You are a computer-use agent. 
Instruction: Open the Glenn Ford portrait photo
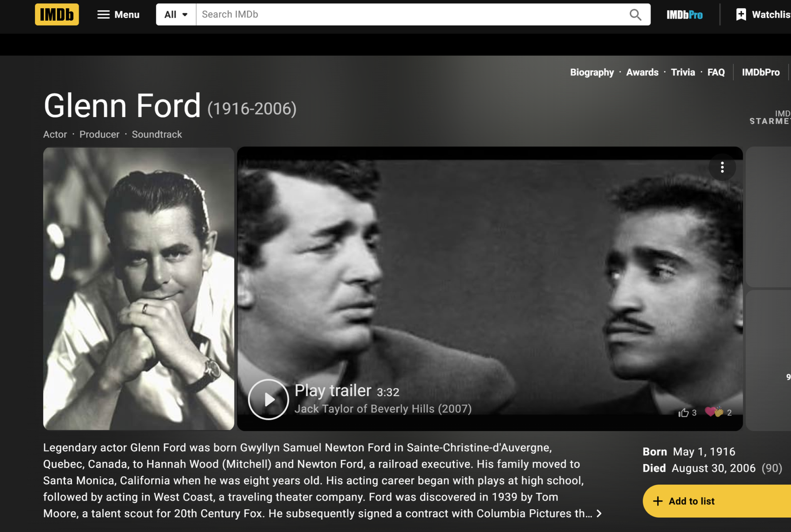coord(138,288)
